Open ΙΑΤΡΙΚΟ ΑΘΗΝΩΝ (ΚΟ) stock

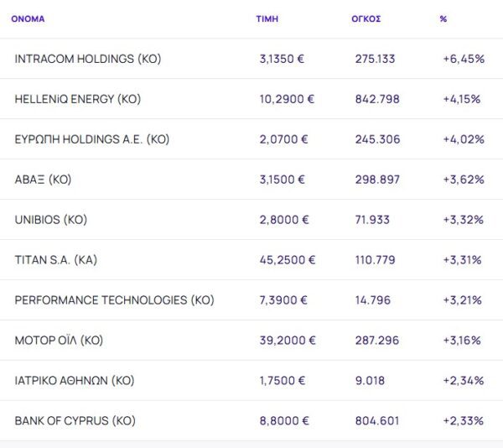pos(75,381)
